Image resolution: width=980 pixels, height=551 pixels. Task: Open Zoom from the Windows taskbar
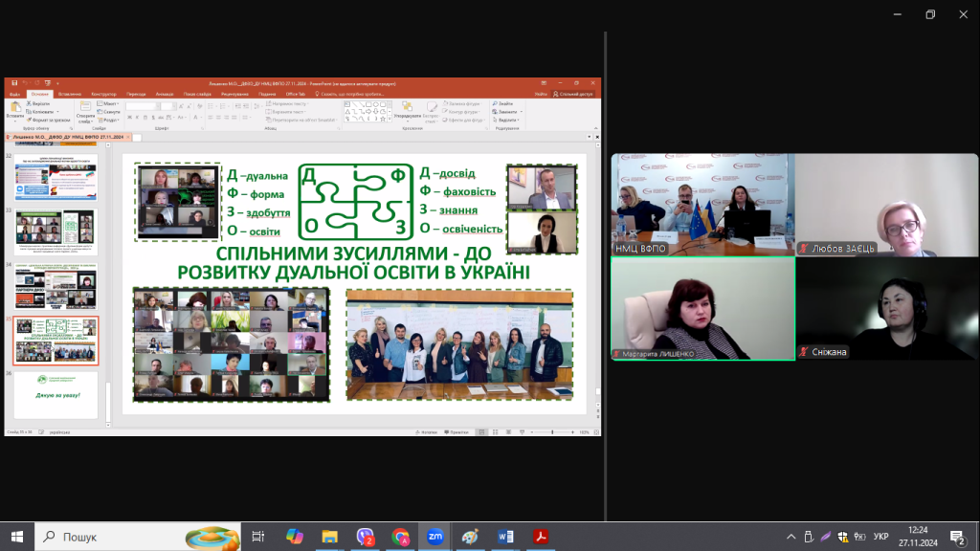coord(434,537)
